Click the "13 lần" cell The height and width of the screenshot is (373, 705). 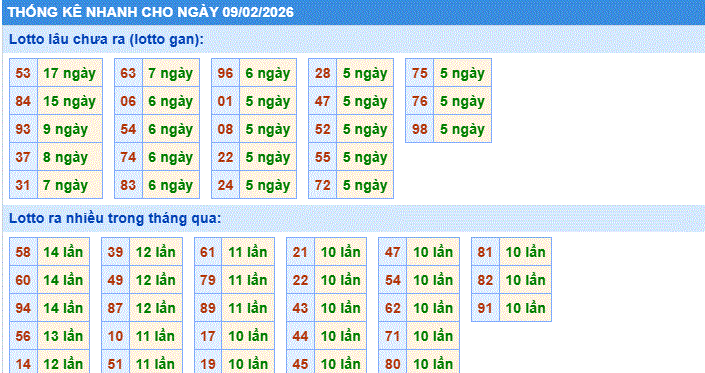click(63, 335)
